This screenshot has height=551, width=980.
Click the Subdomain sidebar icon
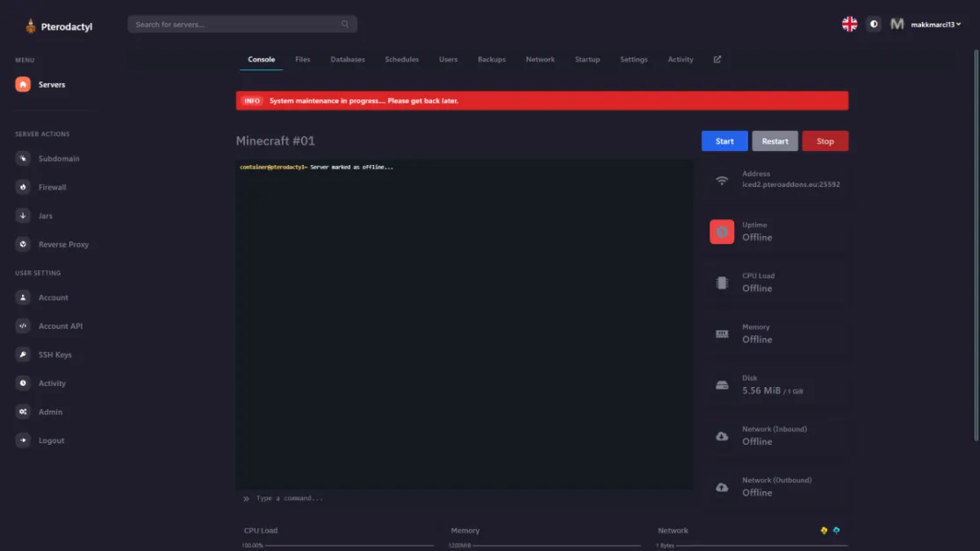point(23,159)
